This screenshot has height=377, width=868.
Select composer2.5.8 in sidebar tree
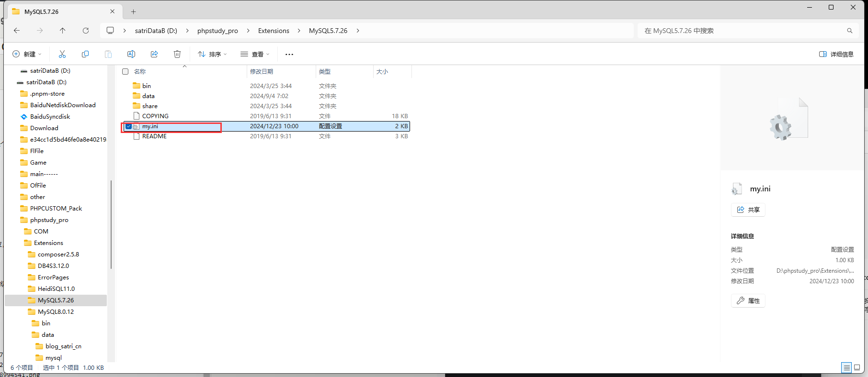(x=58, y=255)
